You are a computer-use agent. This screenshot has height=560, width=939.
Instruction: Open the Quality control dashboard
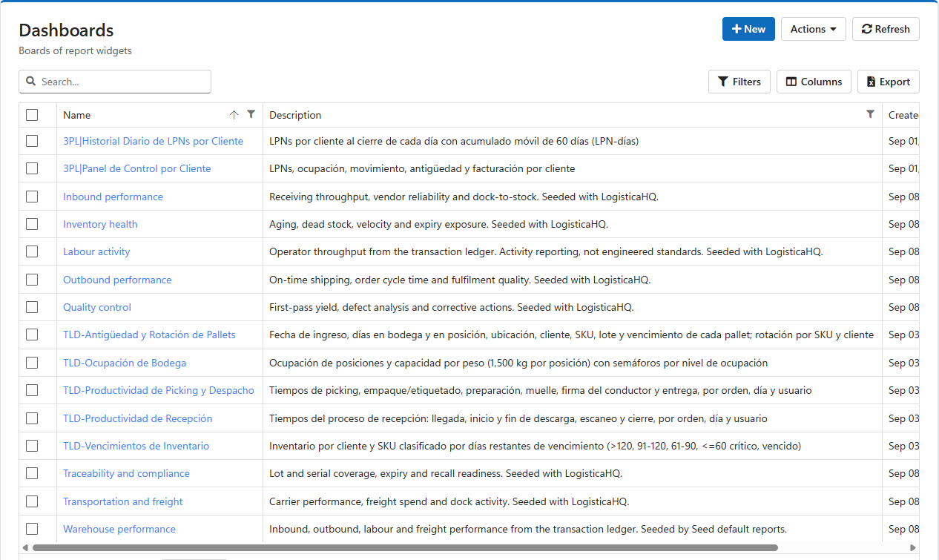click(97, 307)
